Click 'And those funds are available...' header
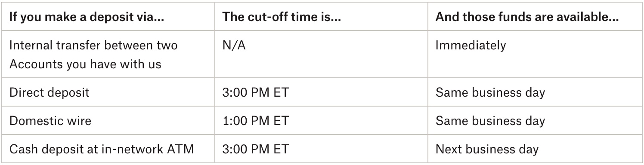The width and height of the screenshot is (644, 165). click(527, 18)
